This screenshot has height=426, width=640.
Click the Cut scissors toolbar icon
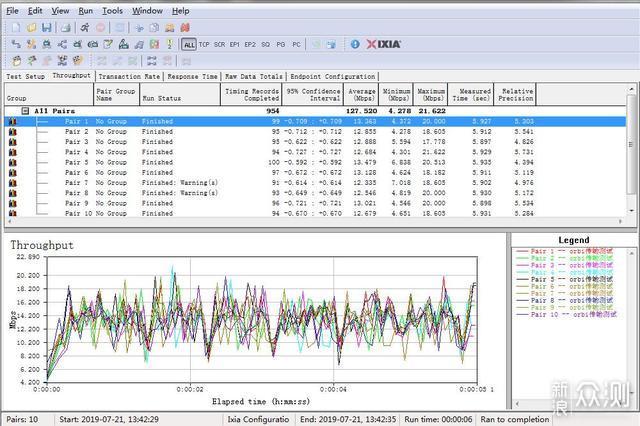pyautogui.click(x=139, y=28)
